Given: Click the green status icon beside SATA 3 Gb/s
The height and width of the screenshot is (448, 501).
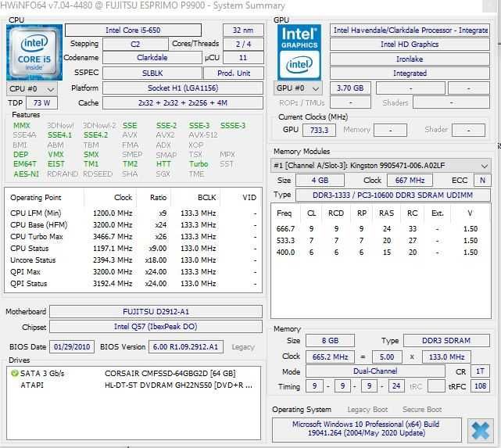Looking at the screenshot, I should coord(14,373).
